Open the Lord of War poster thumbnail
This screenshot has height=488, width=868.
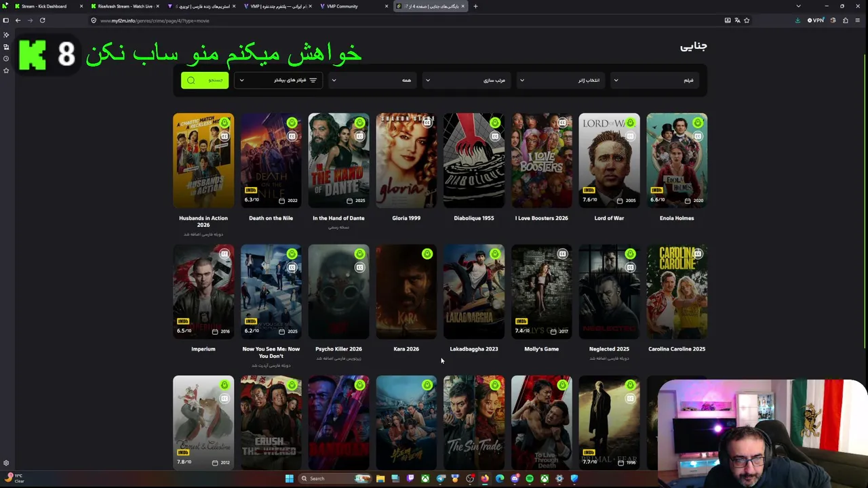pyautogui.click(x=609, y=160)
